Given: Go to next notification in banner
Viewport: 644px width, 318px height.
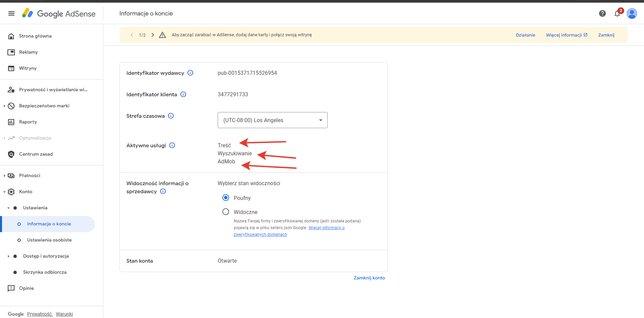Looking at the screenshot, I should point(153,35).
